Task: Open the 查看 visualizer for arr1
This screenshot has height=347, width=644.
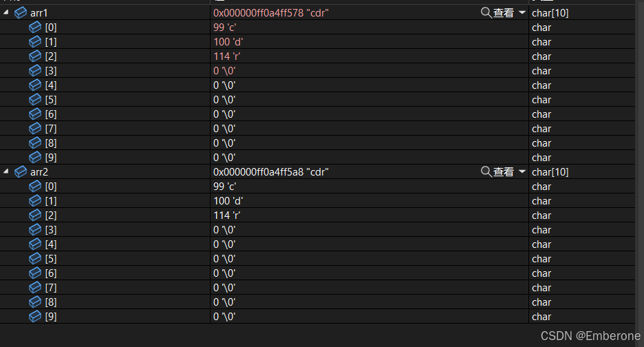Action: (x=497, y=13)
